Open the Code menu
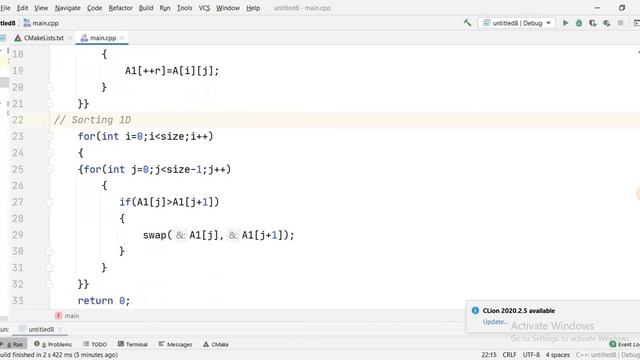 [x=94, y=8]
